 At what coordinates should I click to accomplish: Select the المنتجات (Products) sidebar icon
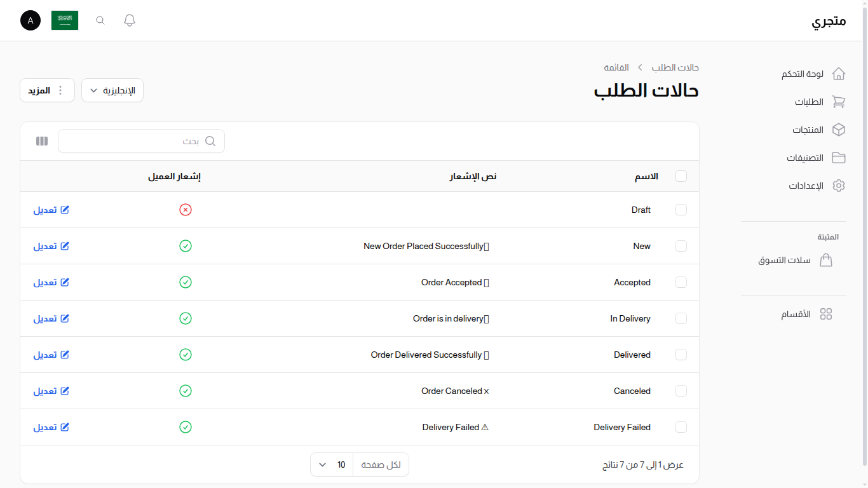839,129
